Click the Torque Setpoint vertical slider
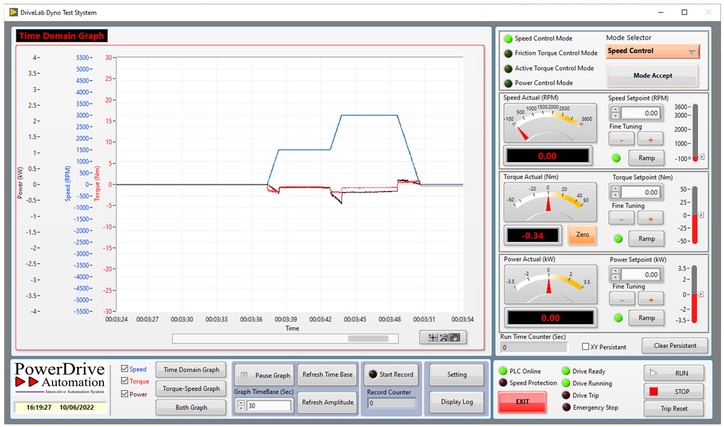 click(695, 215)
